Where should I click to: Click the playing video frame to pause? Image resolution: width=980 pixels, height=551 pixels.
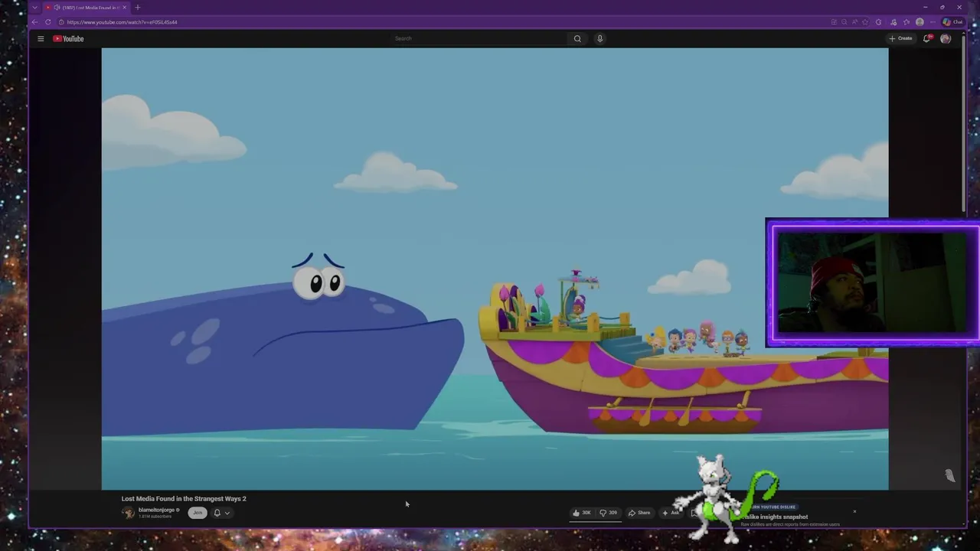(x=495, y=269)
